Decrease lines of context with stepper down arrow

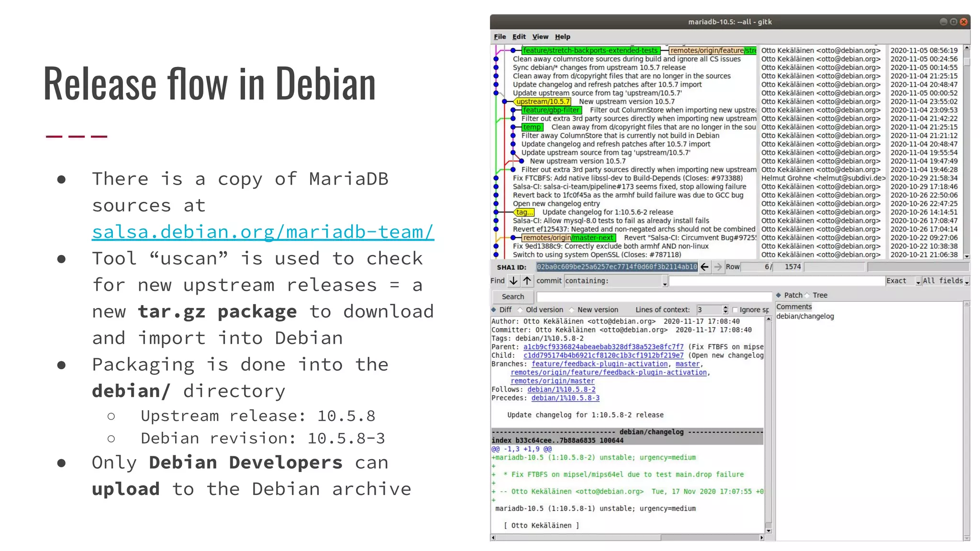point(725,312)
